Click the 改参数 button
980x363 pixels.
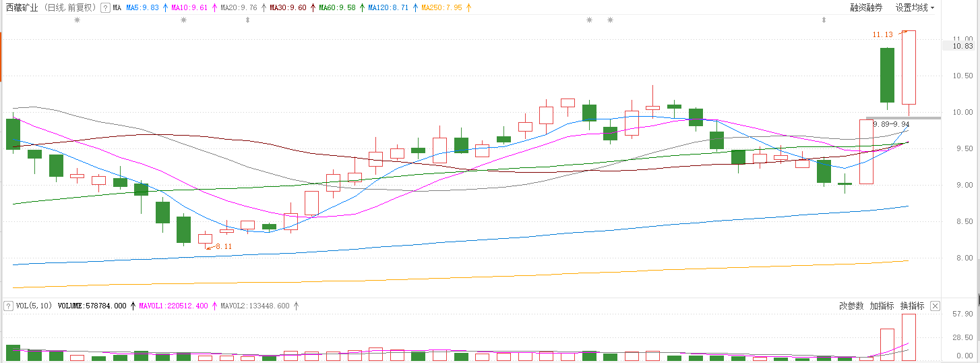(851, 306)
